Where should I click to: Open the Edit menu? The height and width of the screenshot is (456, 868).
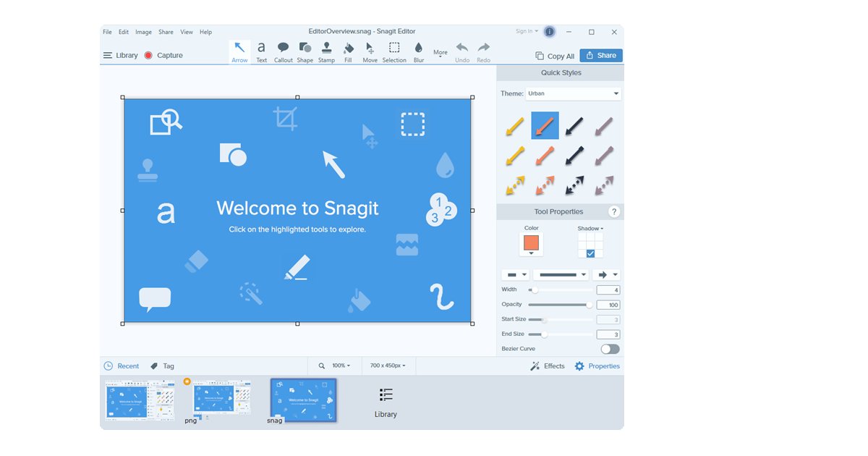pyautogui.click(x=124, y=32)
